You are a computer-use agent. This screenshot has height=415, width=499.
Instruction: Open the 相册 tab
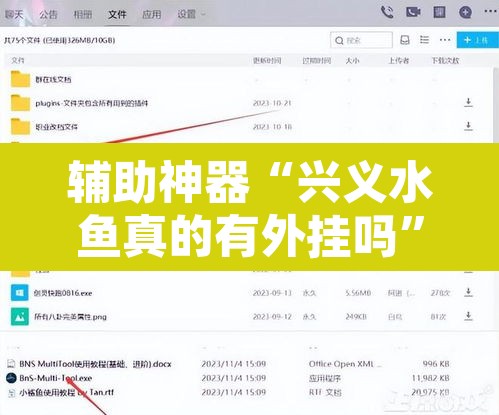(83, 14)
